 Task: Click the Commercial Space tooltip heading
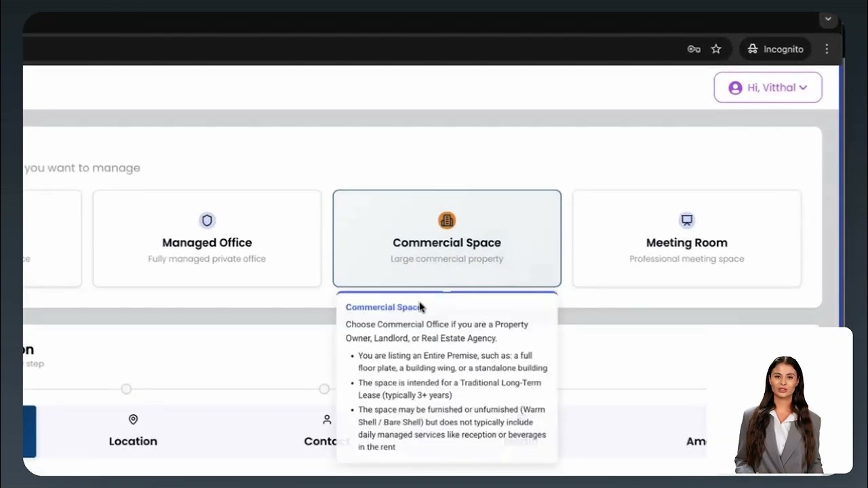coord(384,307)
